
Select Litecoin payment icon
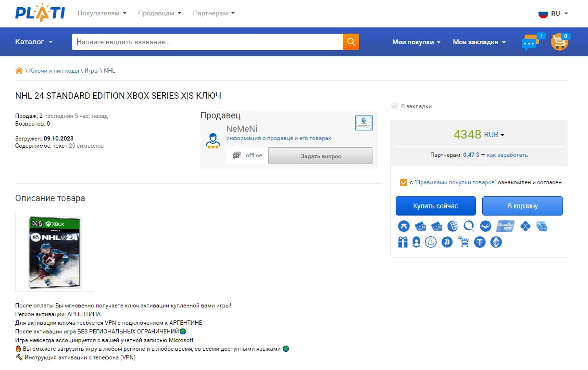click(431, 242)
